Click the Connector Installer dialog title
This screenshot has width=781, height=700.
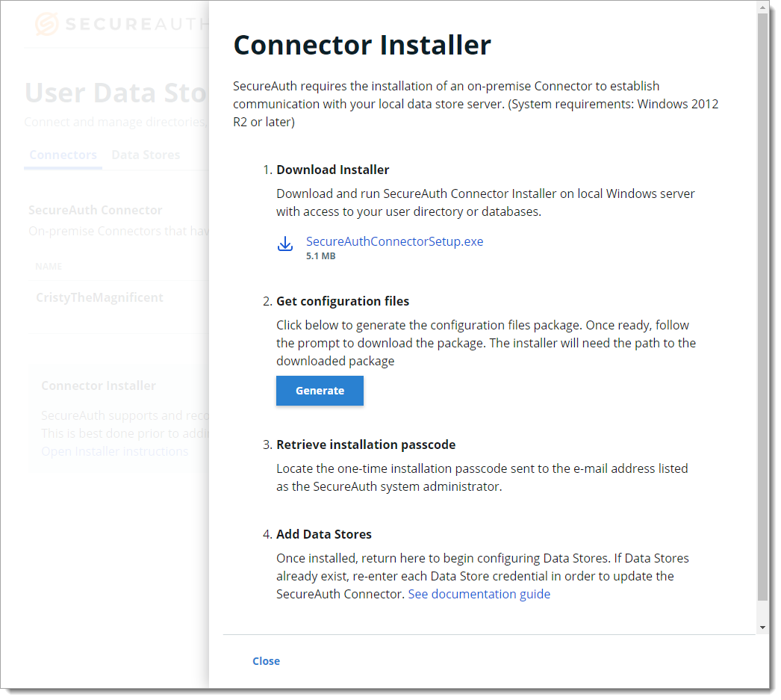click(x=361, y=46)
